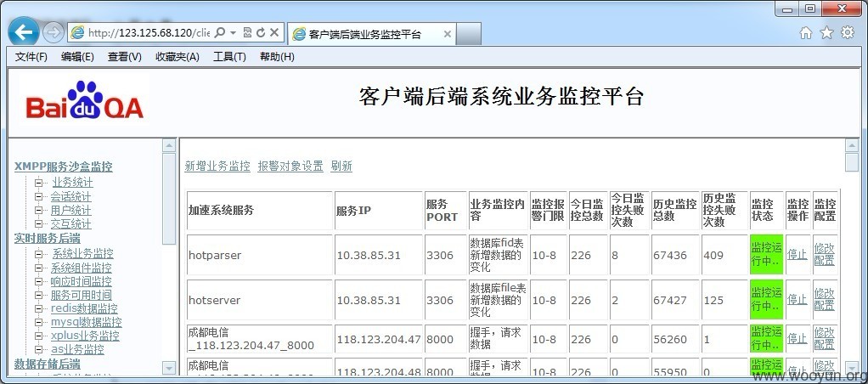The image size is (868, 384).
Task: Open XMPP服务沙盒监控 section link
Action: coord(63,167)
